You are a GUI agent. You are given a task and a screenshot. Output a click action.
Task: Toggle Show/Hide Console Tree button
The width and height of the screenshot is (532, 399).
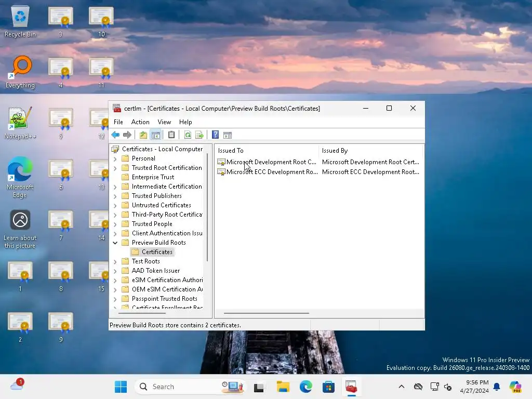pyautogui.click(x=156, y=135)
